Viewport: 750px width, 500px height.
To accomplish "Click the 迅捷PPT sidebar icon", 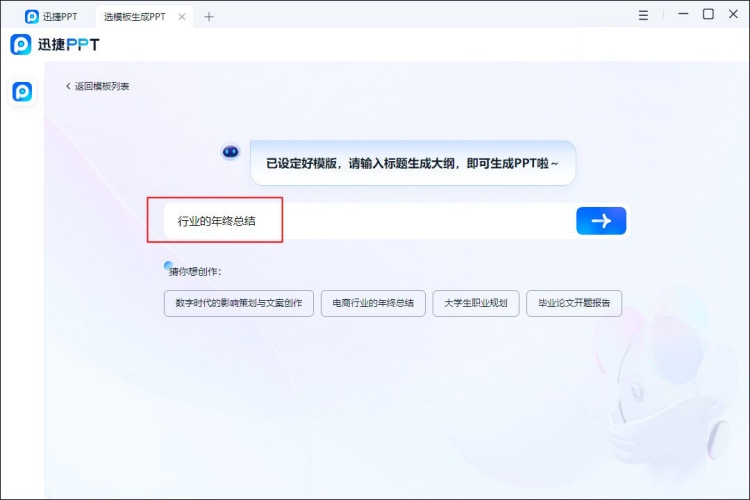I will click(22, 91).
